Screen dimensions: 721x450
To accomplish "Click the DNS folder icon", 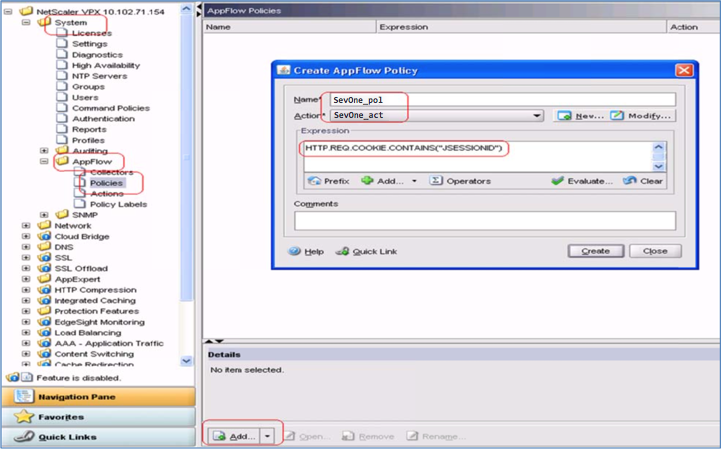I will point(44,246).
